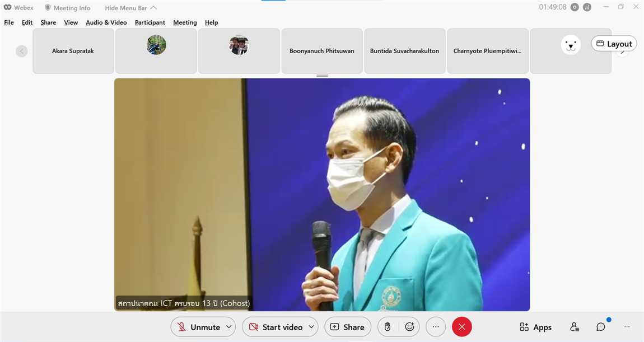Open More options ellipsis in control bar
The width and height of the screenshot is (644, 342).
(436, 327)
